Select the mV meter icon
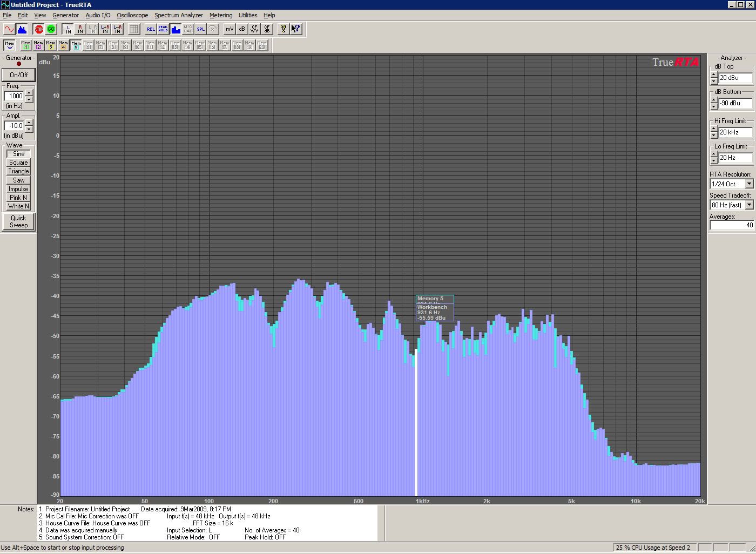756x554 pixels. pos(230,29)
